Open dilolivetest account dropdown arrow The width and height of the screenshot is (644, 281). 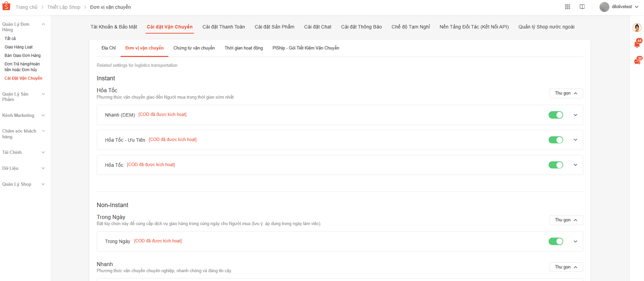(637, 7)
